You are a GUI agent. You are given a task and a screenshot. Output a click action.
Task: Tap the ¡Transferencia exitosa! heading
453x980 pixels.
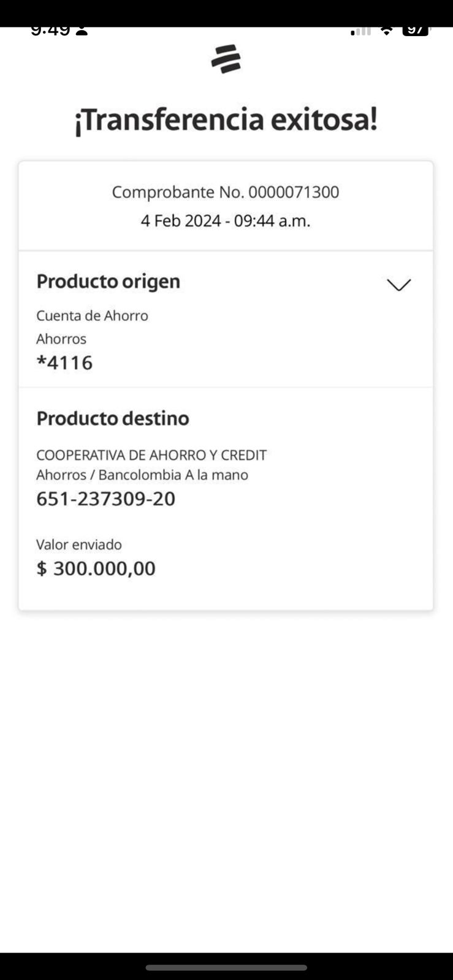[x=226, y=119]
